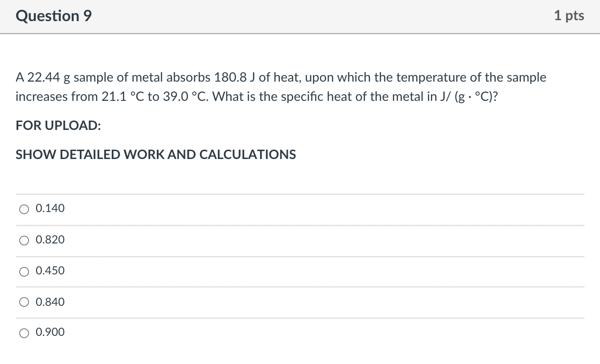Select the radio button for 0.900

(x=24, y=333)
